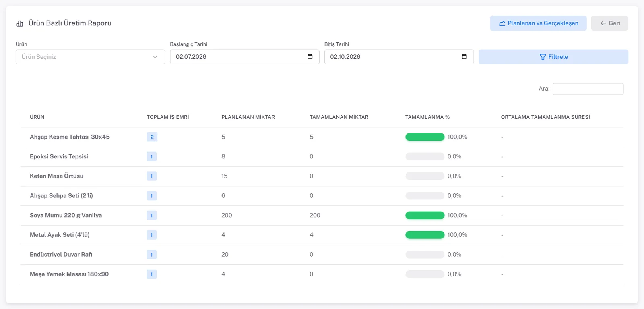Select the Epoksi Servis Tepsisi product name
644x309 pixels.
59,157
